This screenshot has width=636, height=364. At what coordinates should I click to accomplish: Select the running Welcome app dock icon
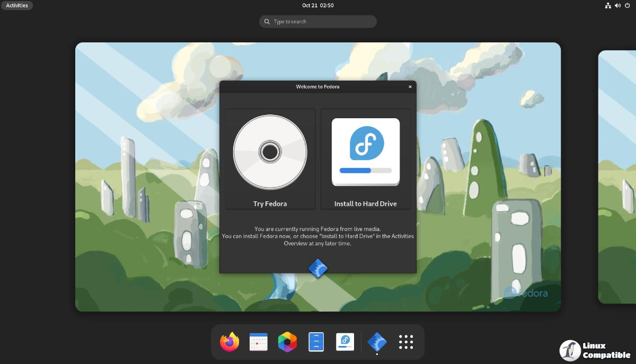[377, 342]
